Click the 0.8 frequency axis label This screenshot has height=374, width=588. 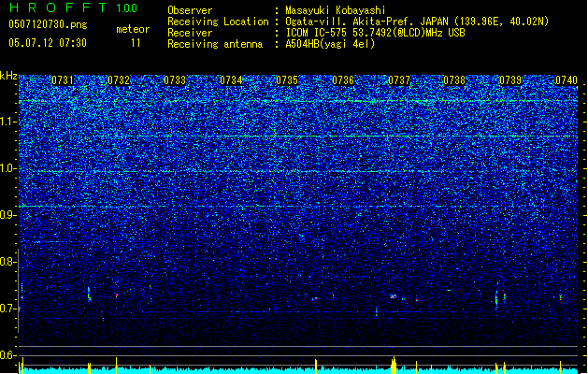click(7, 262)
